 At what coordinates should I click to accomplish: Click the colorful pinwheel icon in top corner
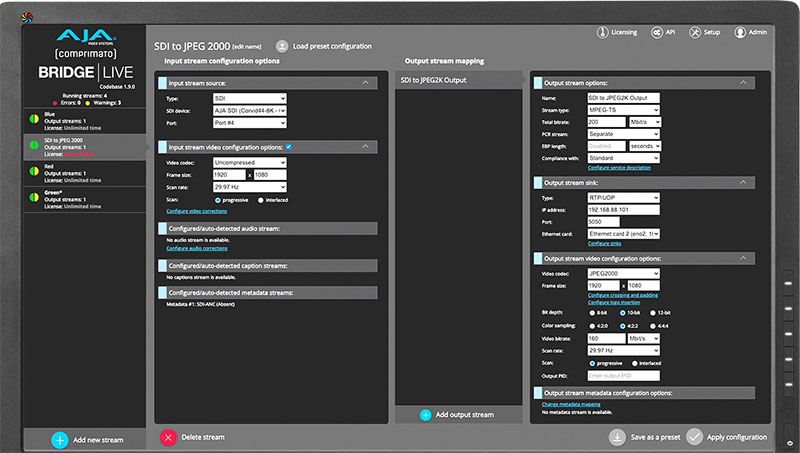[27, 17]
